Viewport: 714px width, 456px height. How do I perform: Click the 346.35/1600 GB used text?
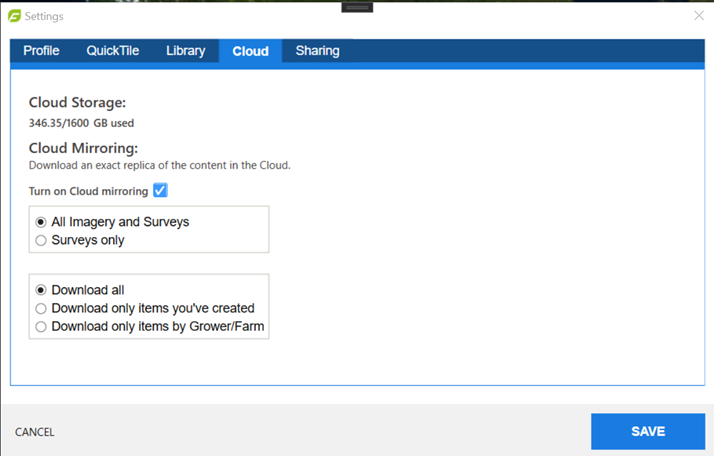coord(81,123)
